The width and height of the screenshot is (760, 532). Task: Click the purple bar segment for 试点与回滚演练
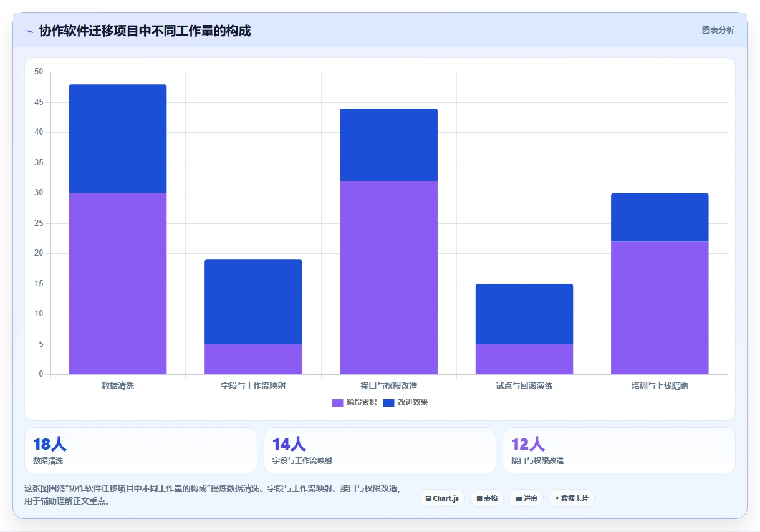click(x=524, y=359)
